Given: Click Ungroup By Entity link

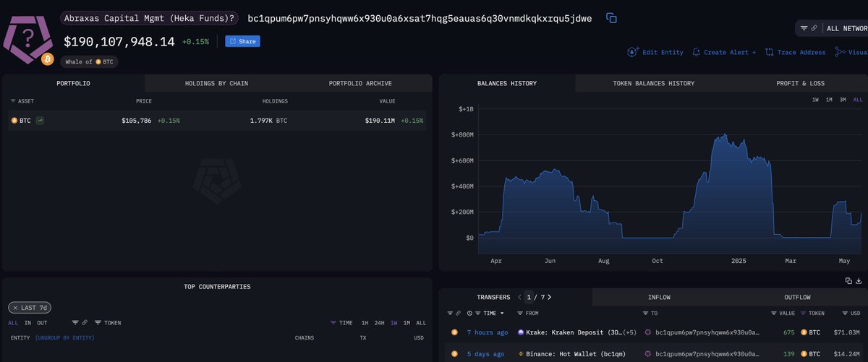Looking at the screenshot, I should [x=65, y=337].
